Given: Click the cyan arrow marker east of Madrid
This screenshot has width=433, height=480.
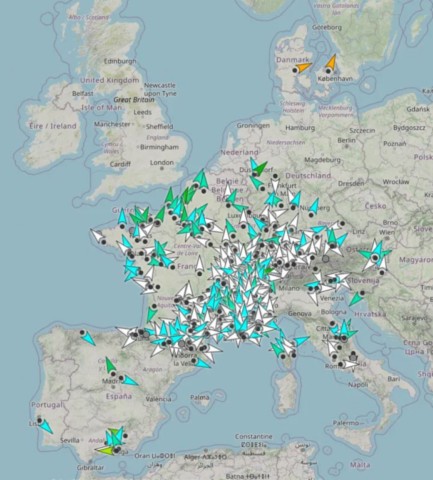Looking at the screenshot, I should click(131, 381).
